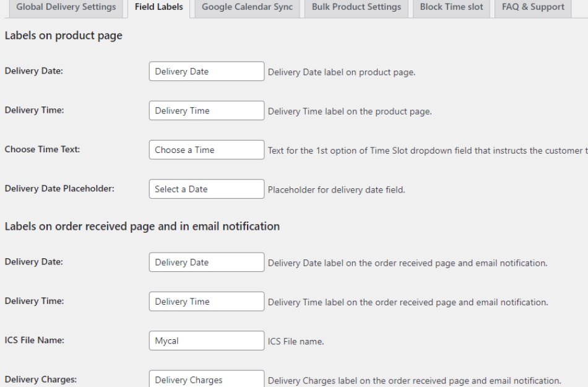Click the ICS File Name input showing Mycal

click(x=206, y=341)
